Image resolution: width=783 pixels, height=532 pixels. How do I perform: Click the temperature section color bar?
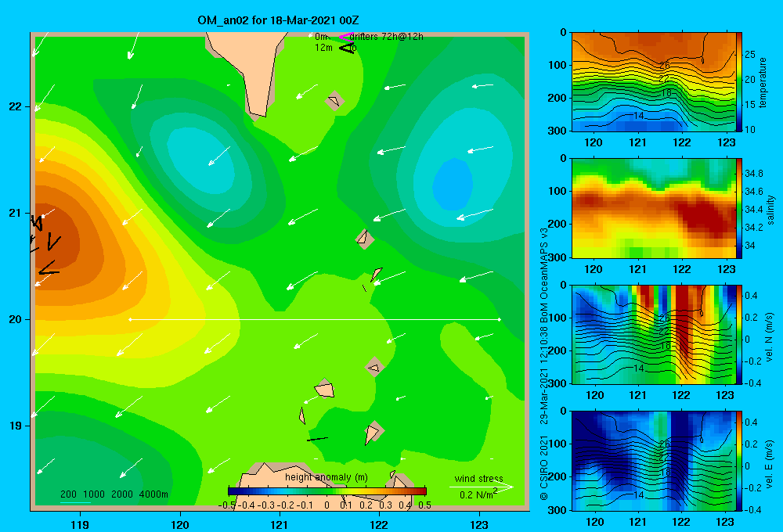tap(739, 82)
